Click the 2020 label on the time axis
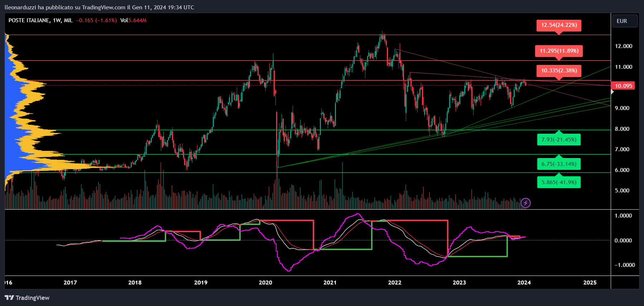Screen dimensions: 644x306 pos(265,282)
